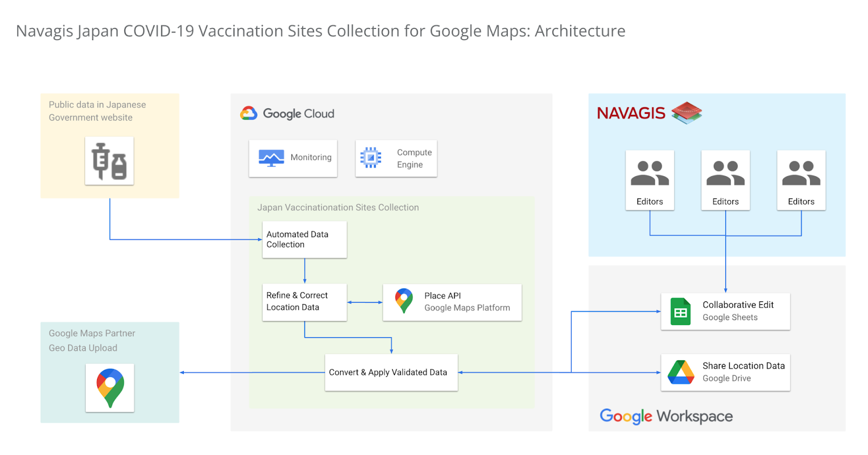Click the Navagis layered map logo icon
868x455 pixels.
[x=687, y=113]
